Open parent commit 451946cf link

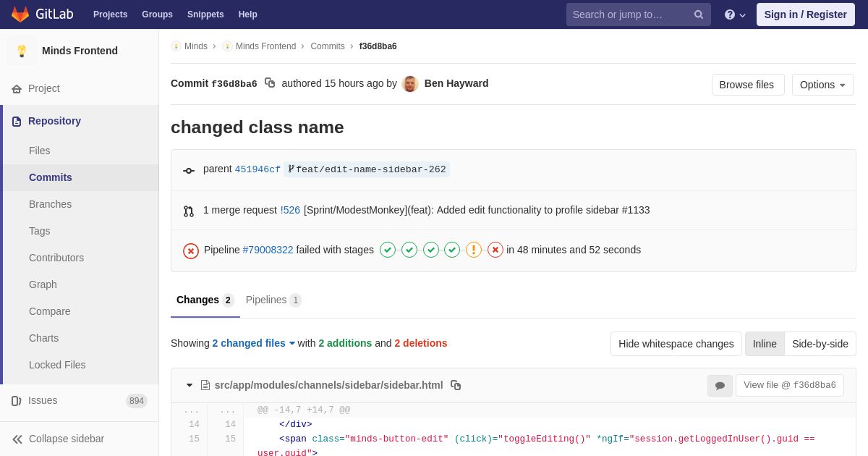pyautogui.click(x=258, y=169)
